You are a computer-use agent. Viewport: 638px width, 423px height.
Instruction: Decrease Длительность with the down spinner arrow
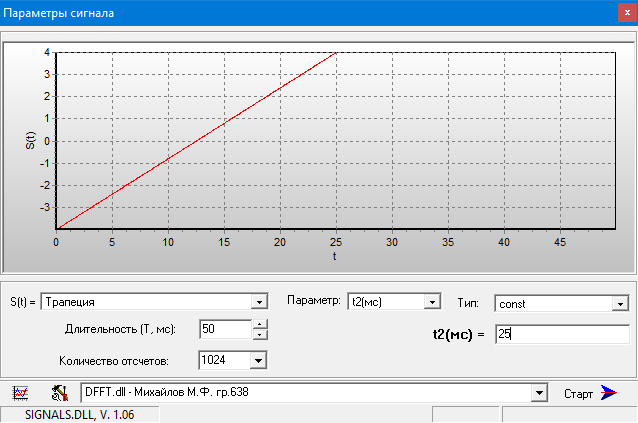pyautogui.click(x=259, y=334)
